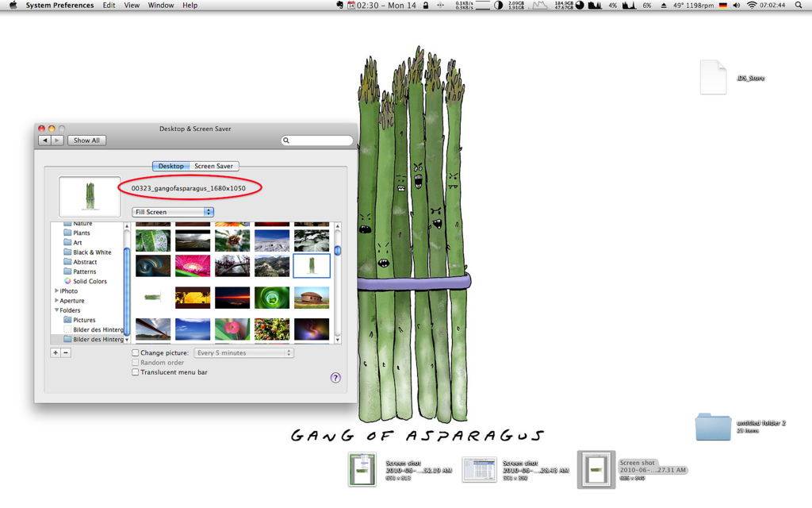Choose the round hut landscape thumbnail
Screen dimensions: 812x508
[312, 298]
